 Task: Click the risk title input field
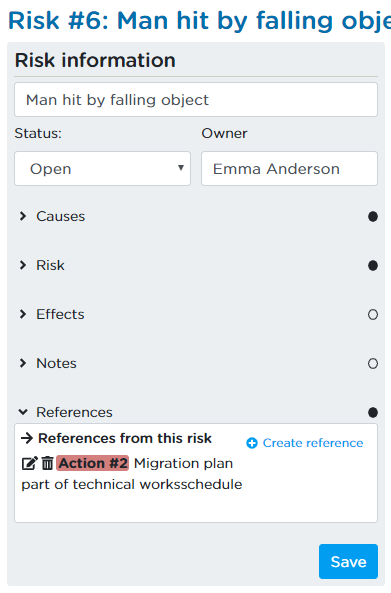196,100
